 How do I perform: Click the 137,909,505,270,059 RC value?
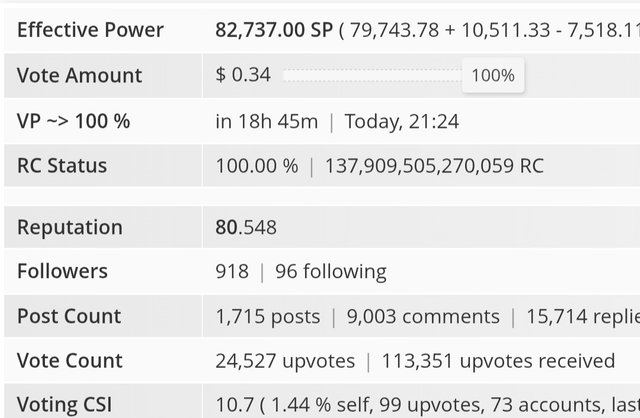pos(434,166)
